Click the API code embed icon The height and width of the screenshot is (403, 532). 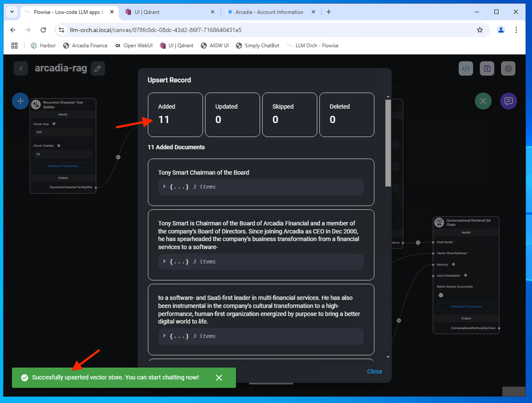coord(466,69)
